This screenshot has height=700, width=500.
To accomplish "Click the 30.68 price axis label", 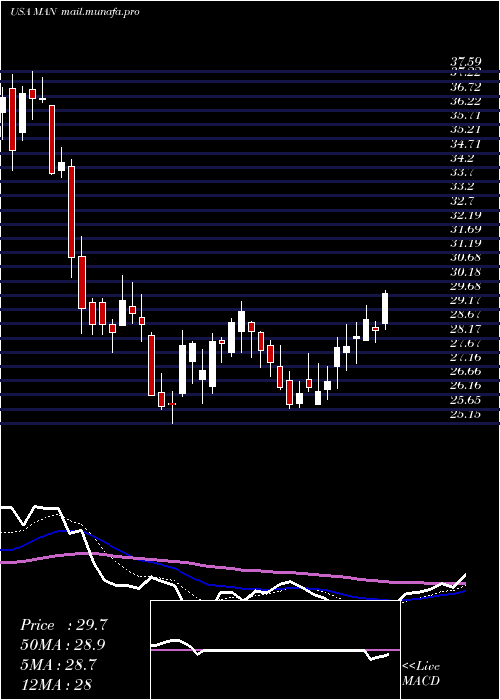I will pos(466,258).
